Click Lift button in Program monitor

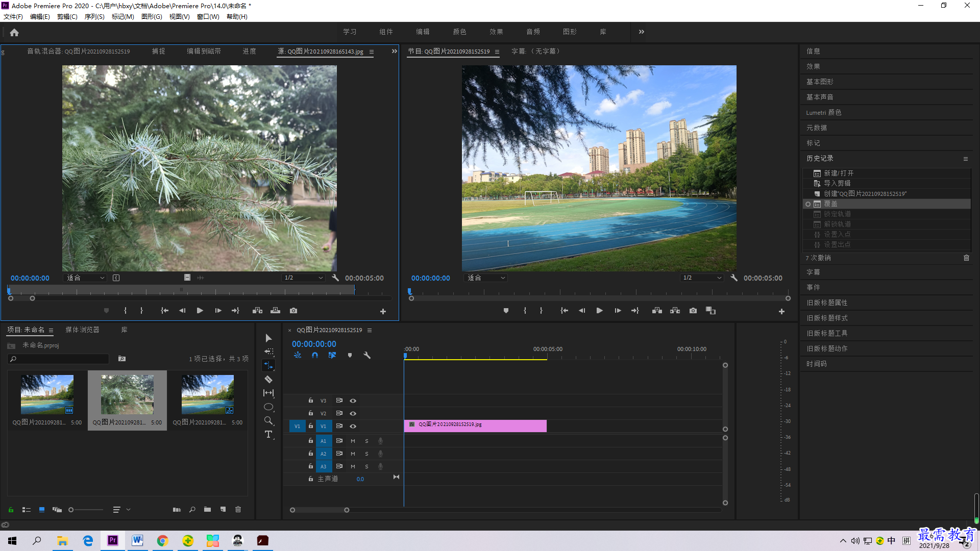(x=657, y=310)
